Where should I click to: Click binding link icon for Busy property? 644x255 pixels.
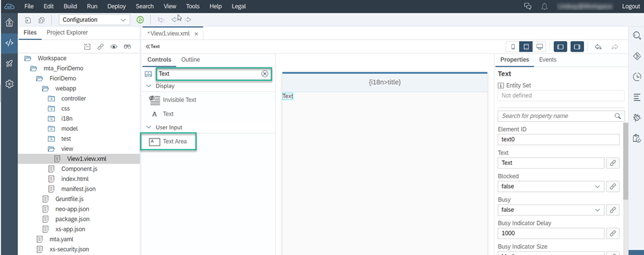click(612, 210)
